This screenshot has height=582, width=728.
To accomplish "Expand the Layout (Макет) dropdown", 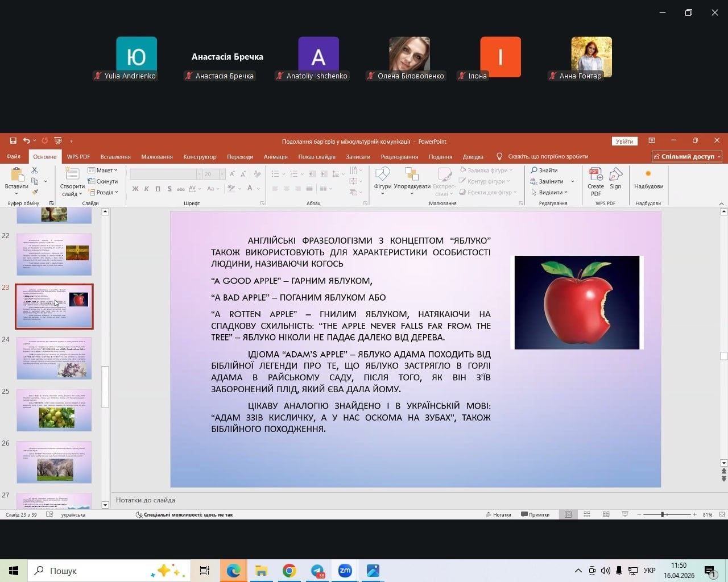I will point(103,171).
